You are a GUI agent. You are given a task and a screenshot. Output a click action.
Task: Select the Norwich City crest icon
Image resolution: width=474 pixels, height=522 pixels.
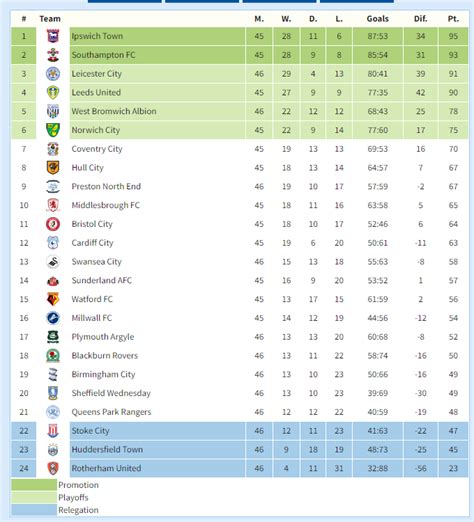[53, 130]
